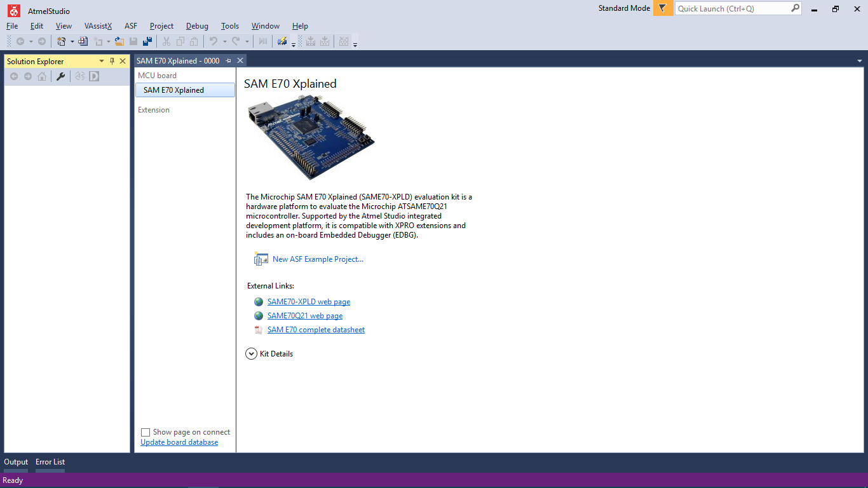The width and height of the screenshot is (868, 488).
Task: Close the SAM E70 Xplained tab
Action: (240, 60)
